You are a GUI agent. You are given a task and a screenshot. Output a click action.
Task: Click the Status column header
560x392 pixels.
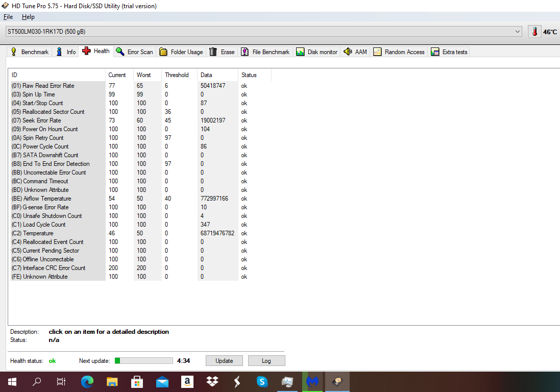click(254, 75)
